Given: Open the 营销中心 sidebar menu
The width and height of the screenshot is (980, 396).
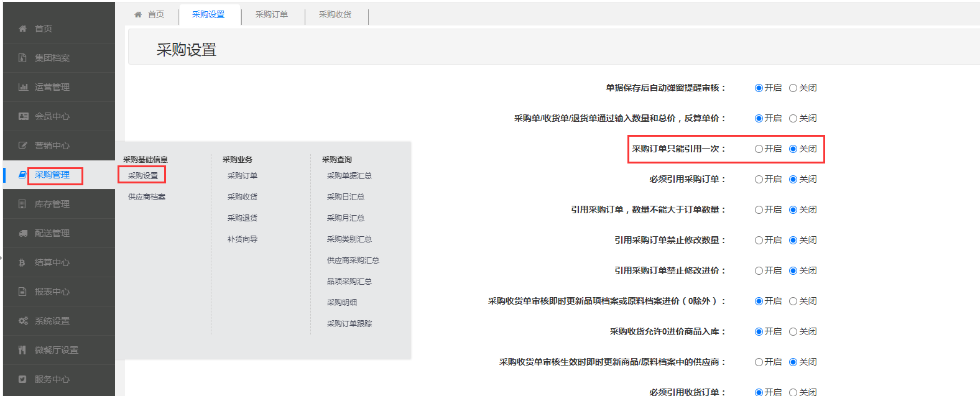Looking at the screenshot, I should 52,145.
